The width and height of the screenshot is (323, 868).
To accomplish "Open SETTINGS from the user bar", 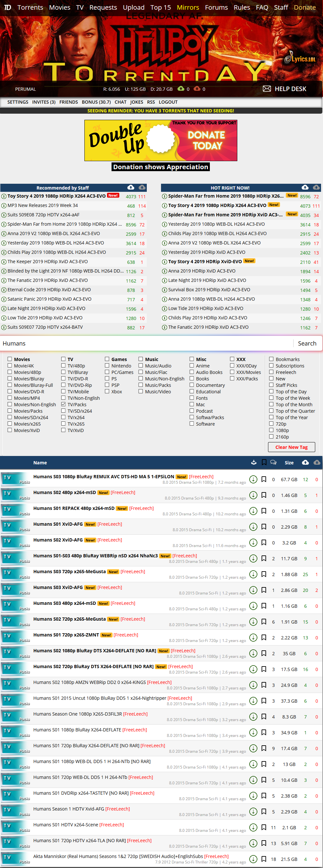I will pos(18,102).
